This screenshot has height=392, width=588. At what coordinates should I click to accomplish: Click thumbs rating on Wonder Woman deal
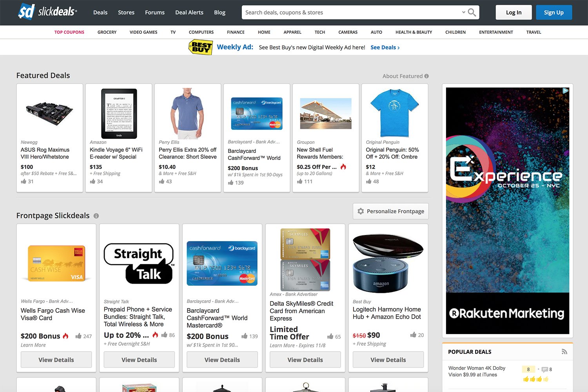pos(535,379)
